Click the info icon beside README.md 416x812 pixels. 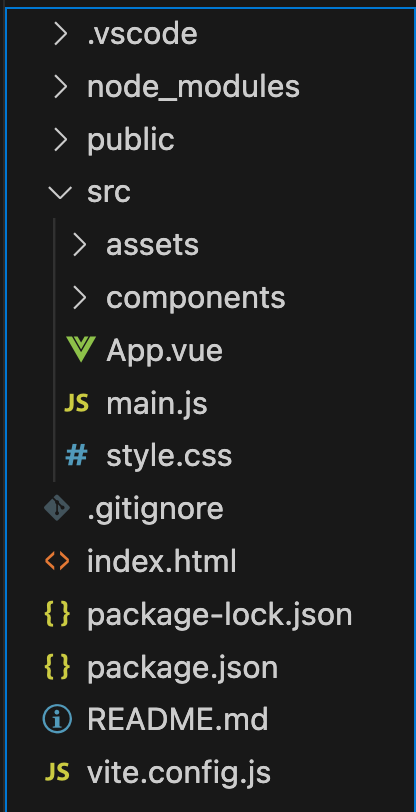pos(57,720)
